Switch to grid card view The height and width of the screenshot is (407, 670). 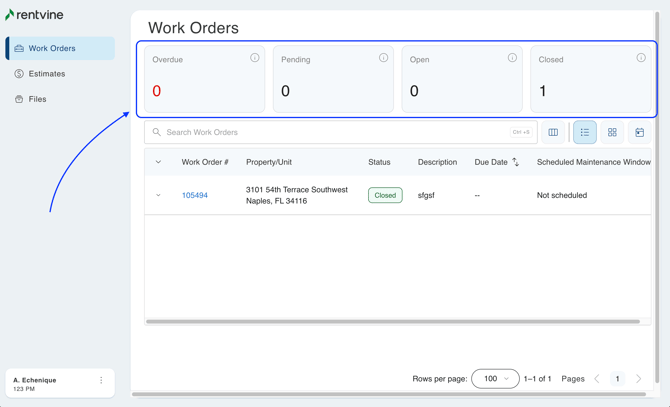[x=612, y=132]
